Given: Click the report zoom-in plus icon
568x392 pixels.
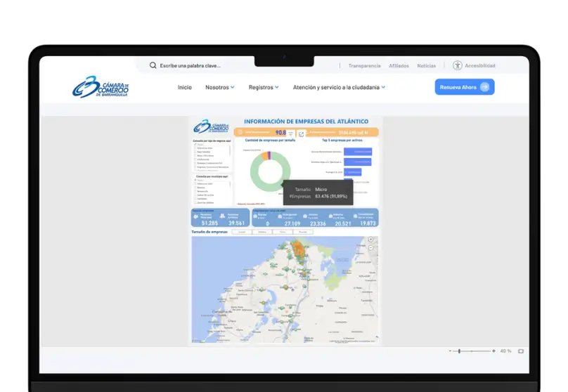Looking at the screenshot, I should point(493,351).
